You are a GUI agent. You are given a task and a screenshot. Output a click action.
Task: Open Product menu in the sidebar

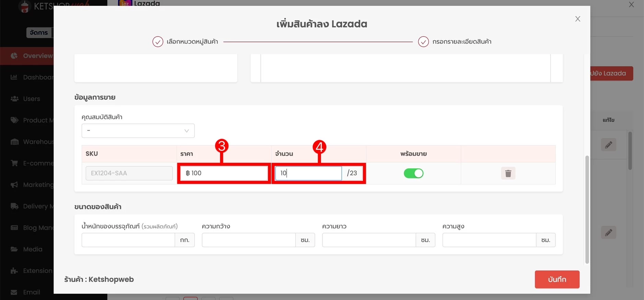click(27, 120)
